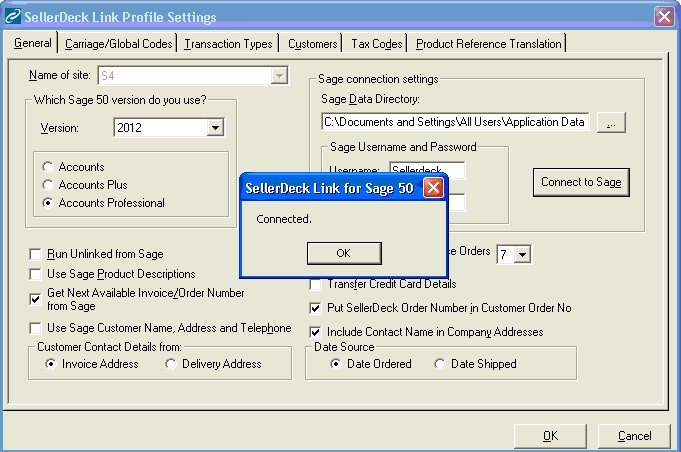This screenshot has width=681, height=452.
Task: Enable Run Unlinked from Sage checkbox
Action: click(x=37, y=255)
